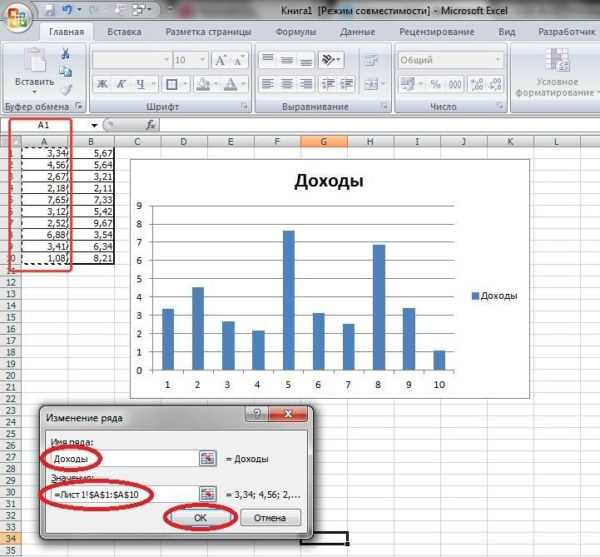Apply percent style to the cells
Image resolution: width=600 pixels, height=557 pixels.
coord(435,84)
